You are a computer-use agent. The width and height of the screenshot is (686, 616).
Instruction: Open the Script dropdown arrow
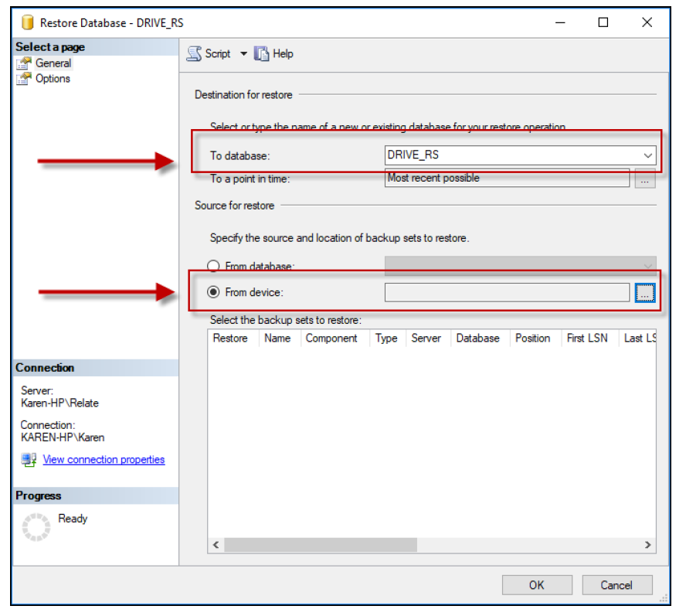click(243, 54)
